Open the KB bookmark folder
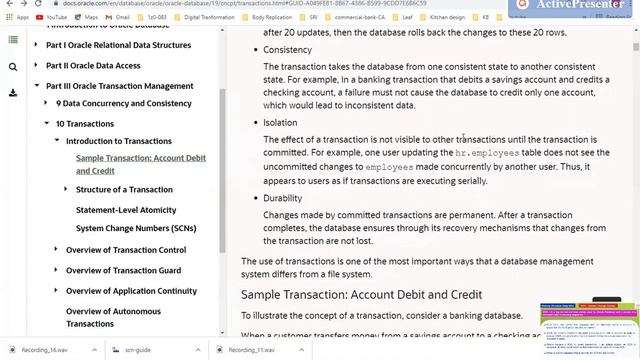Screen dimensions: 640x360 [481, 17]
